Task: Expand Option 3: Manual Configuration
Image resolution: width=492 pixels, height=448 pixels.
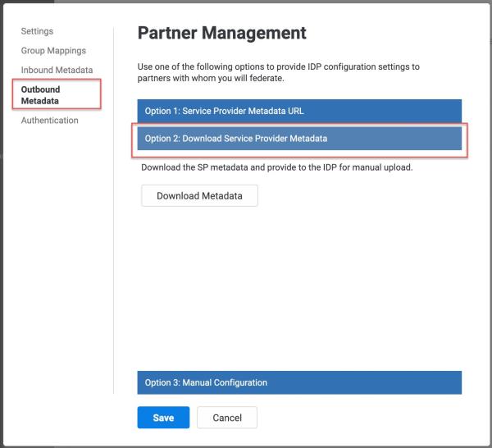Action: click(x=299, y=382)
